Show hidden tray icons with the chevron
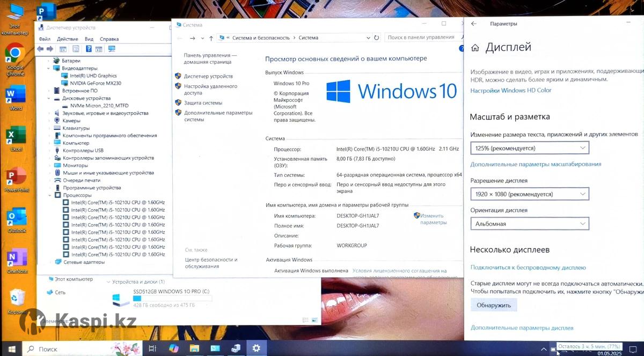 pos(544,349)
